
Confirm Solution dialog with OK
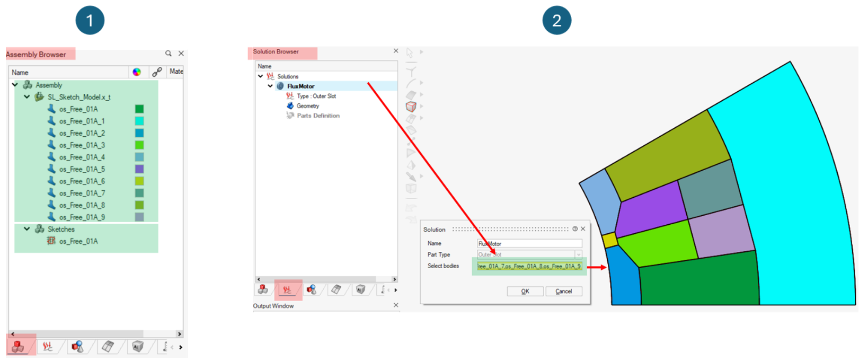pyautogui.click(x=525, y=291)
